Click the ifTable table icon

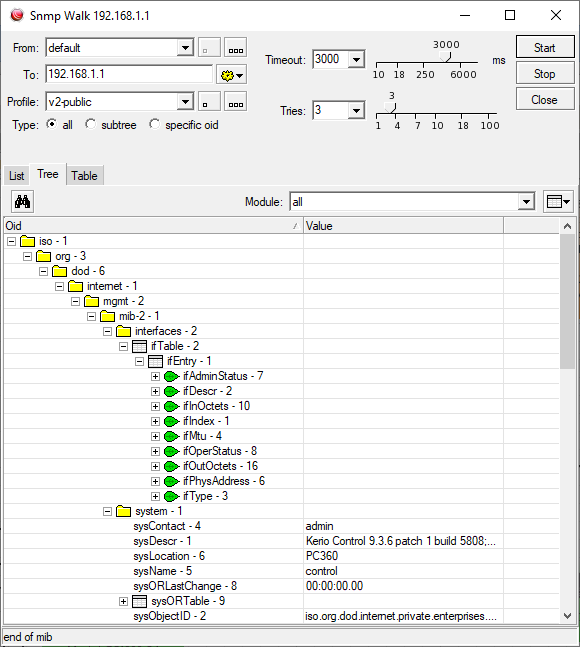[139, 346]
